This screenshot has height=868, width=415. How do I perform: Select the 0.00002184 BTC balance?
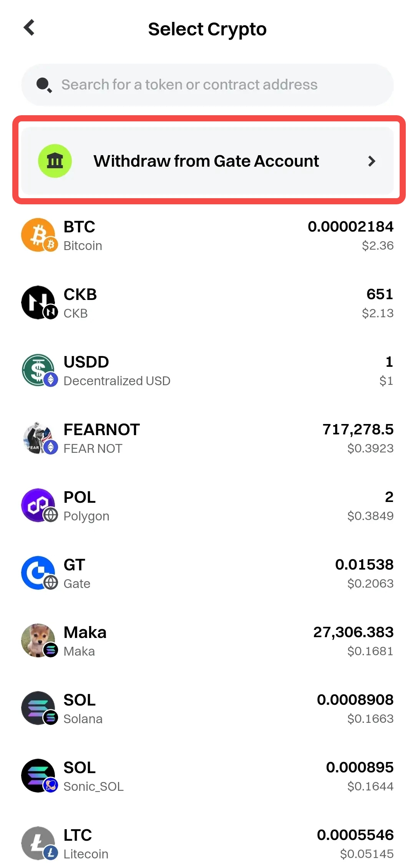pyautogui.click(x=350, y=227)
